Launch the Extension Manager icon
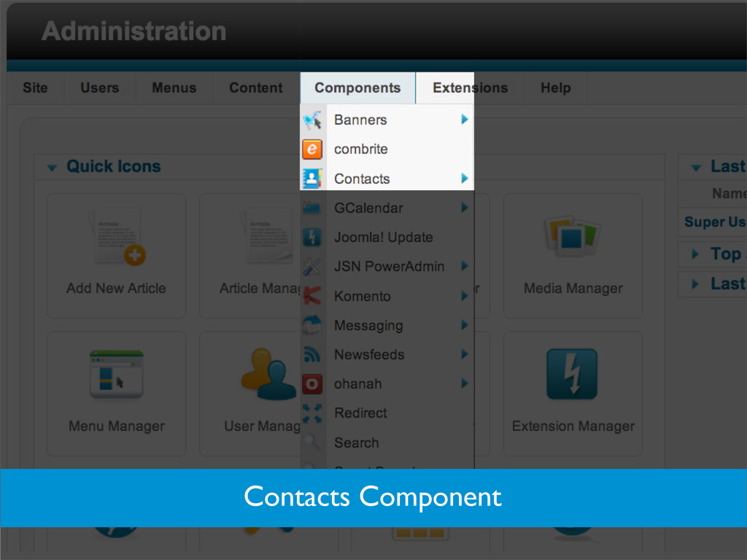747x560 pixels. tap(573, 393)
